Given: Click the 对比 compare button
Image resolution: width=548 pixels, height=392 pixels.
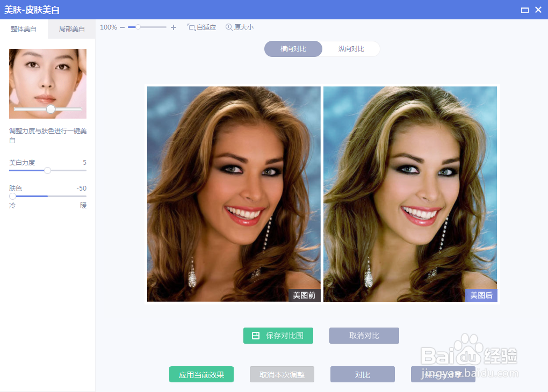Looking at the screenshot, I should point(363,374).
